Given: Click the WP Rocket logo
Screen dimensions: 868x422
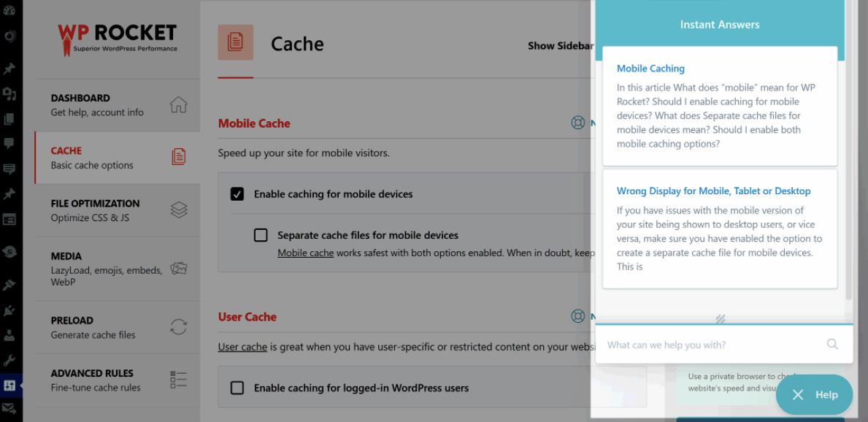Looking at the screenshot, I should (x=118, y=39).
